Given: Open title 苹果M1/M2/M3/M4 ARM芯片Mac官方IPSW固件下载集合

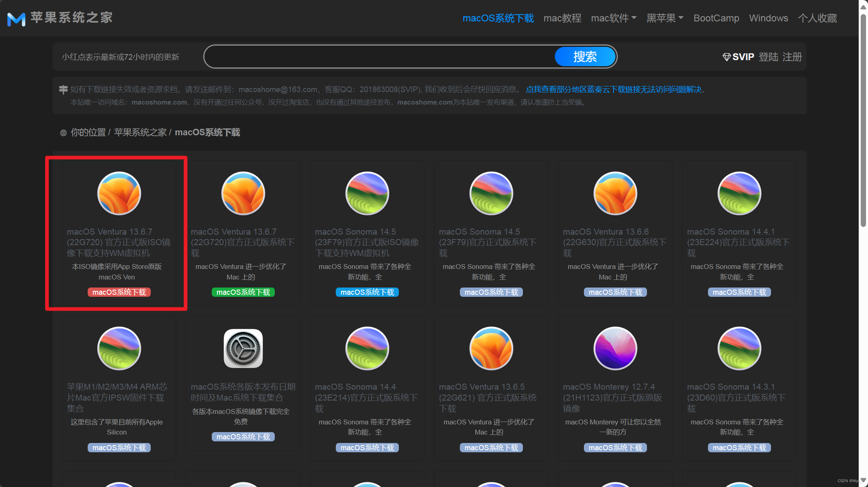Looking at the screenshot, I should click(x=117, y=397).
